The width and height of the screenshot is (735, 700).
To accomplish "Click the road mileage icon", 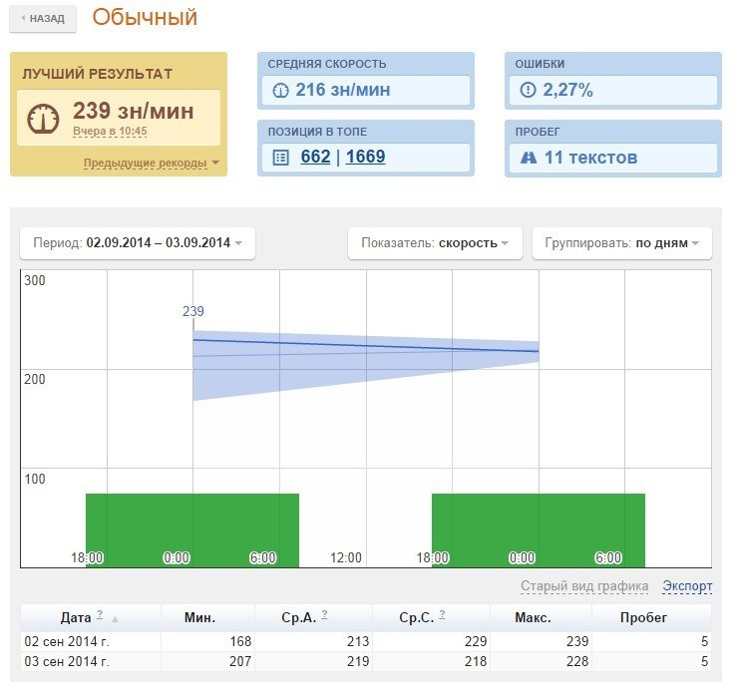I will [x=528, y=158].
